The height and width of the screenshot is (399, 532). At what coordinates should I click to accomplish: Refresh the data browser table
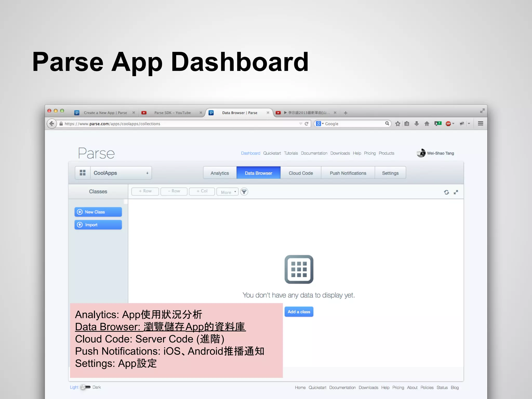tap(446, 192)
